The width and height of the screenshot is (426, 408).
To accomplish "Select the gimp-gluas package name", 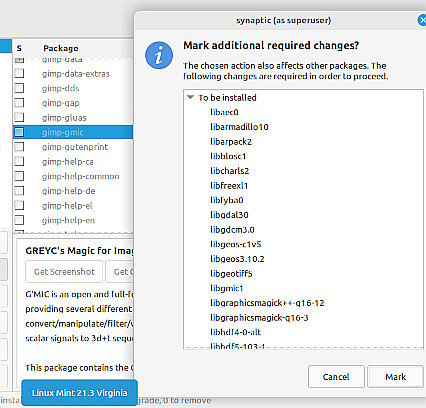I will point(64,118).
